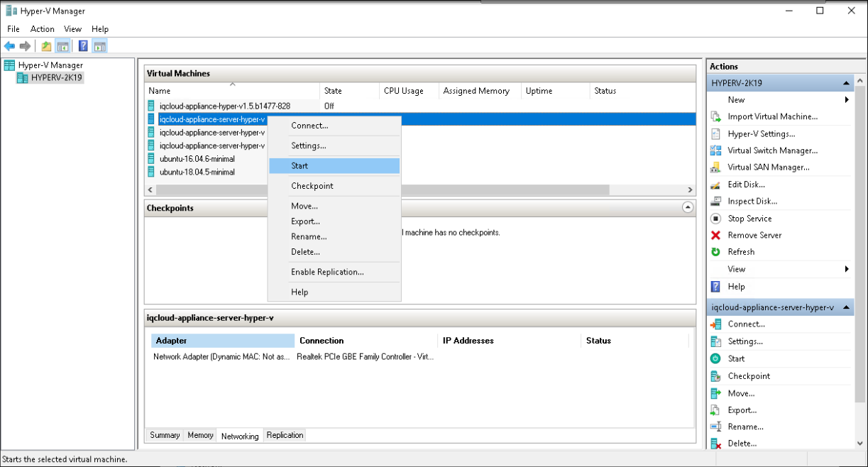Sort virtual machines by Assigned Memory column
The width and height of the screenshot is (868, 467).
coord(479,91)
